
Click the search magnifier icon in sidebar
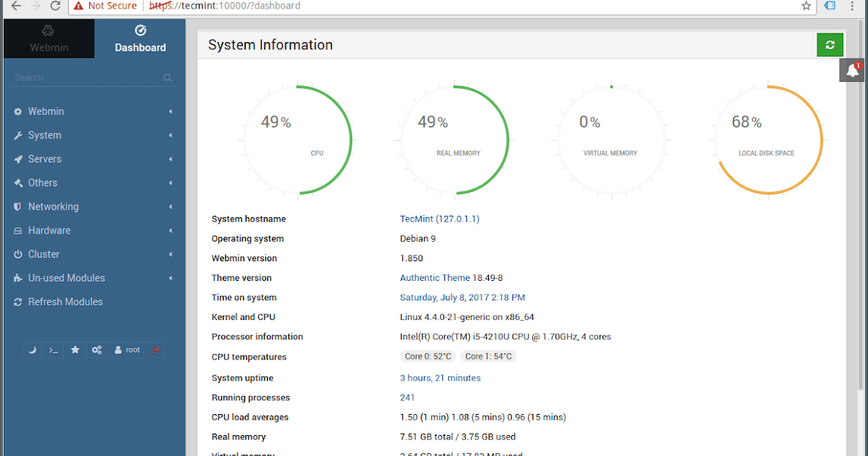pos(167,77)
